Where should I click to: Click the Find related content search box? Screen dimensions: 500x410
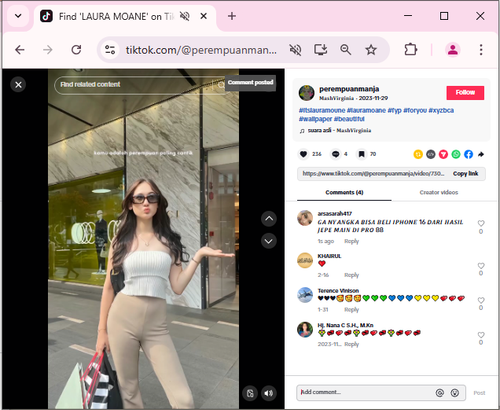(x=133, y=85)
